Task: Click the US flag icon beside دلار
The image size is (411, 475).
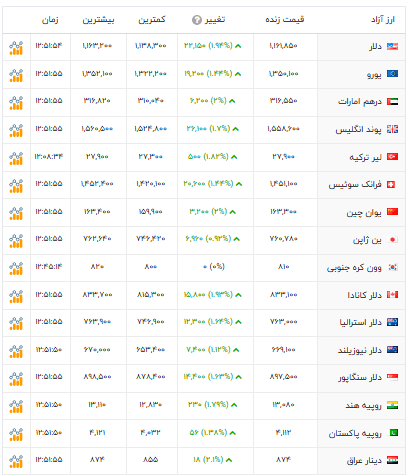Action: tap(392, 46)
